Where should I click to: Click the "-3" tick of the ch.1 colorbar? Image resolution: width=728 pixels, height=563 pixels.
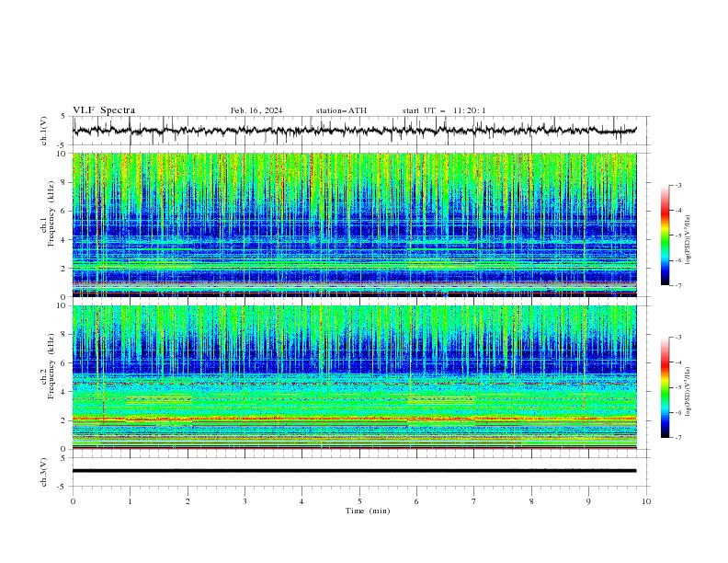point(678,185)
